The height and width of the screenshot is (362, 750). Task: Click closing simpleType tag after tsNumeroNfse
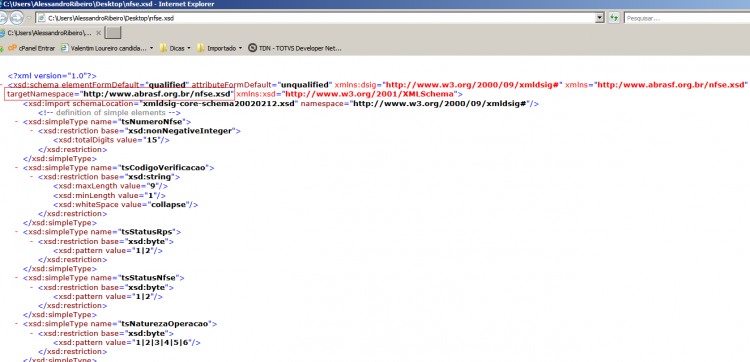(x=60, y=159)
